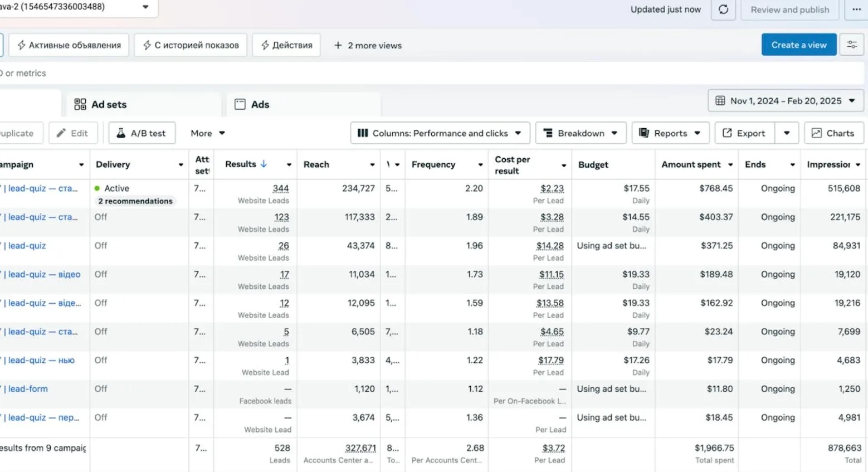Click the calendar icon in date range
Image resolution: width=868 pixels, height=472 pixels.
coord(720,101)
